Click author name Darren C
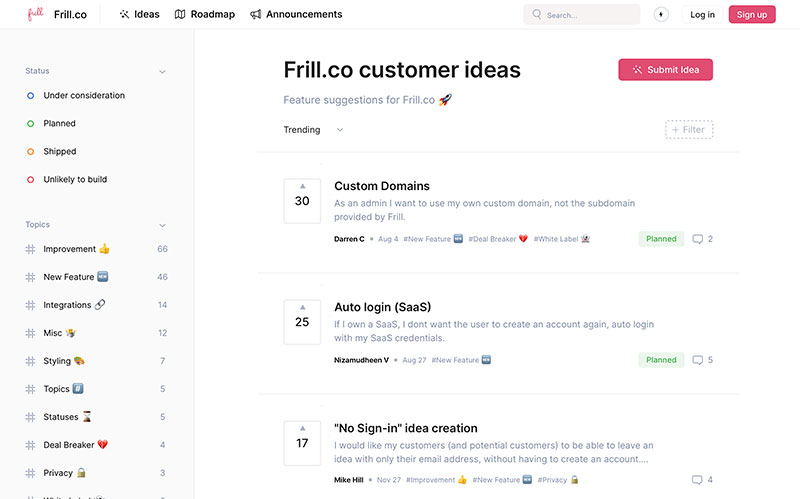The image size is (800, 499). point(349,239)
